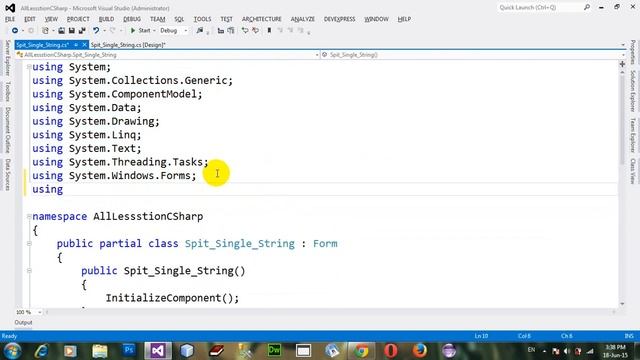Open the Output panel tab
The width and height of the screenshot is (640, 360).
pyautogui.click(x=23, y=322)
